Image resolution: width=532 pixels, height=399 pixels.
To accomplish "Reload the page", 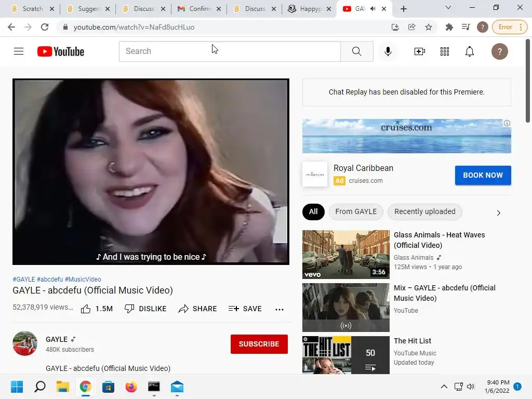I will tap(45, 27).
